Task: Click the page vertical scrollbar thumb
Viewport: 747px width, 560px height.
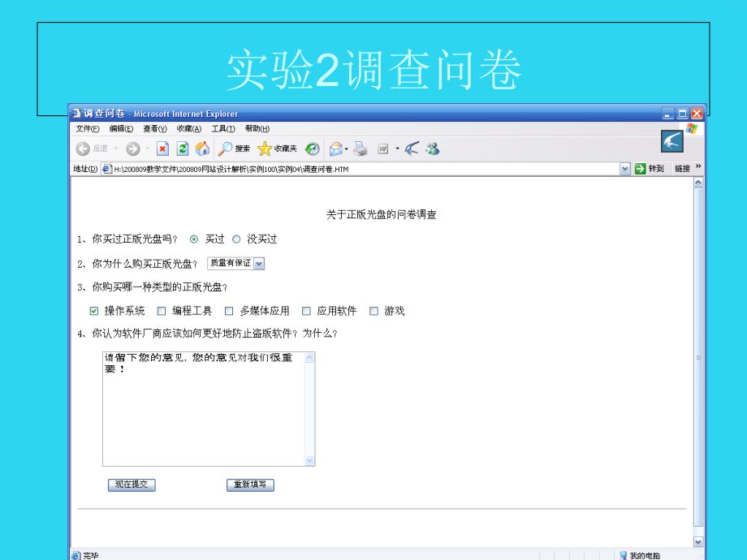Action: click(x=698, y=357)
